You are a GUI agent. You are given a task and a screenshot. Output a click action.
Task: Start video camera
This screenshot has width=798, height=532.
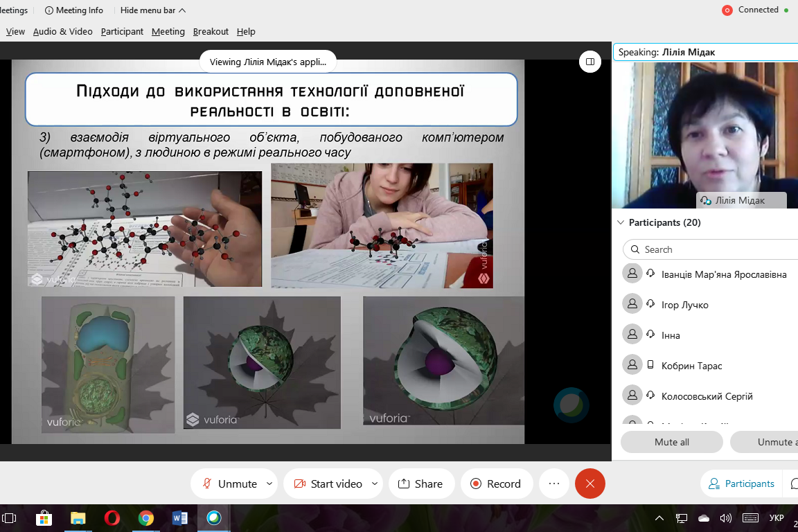(328, 484)
